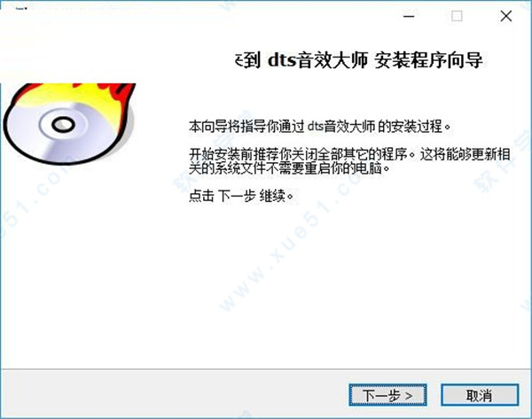Click the 开始安装前推荐你关闭 paragraph
Viewport: 532px width, 419px height.
pos(349,161)
